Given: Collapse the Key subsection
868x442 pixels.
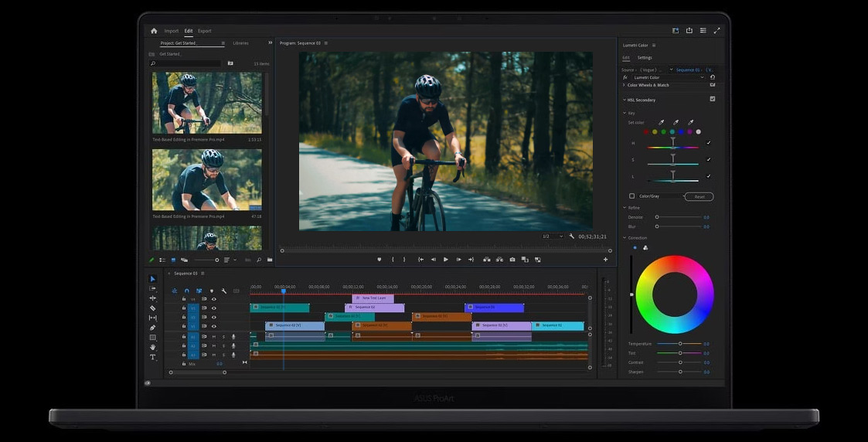Looking at the screenshot, I should 625,113.
